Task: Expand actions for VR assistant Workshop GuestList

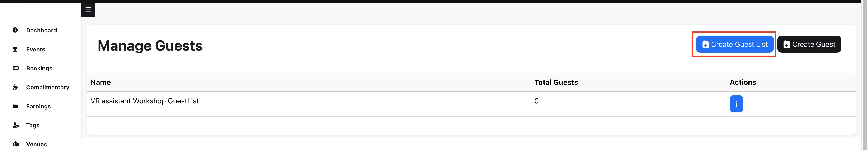Action: coord(736,104)
